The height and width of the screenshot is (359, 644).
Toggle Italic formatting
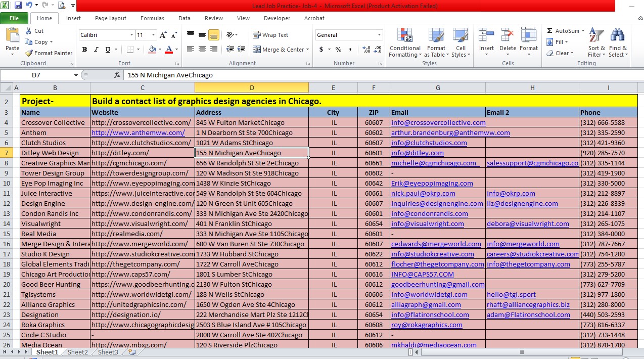[x=96, y=50]
